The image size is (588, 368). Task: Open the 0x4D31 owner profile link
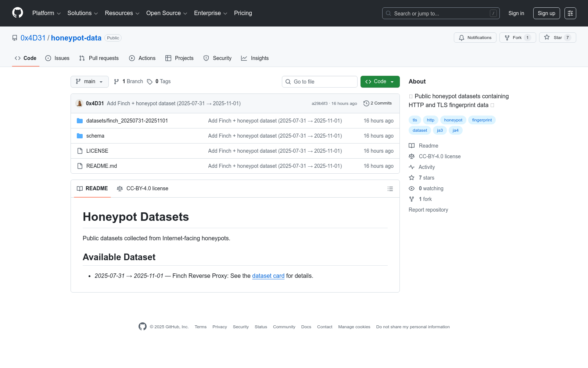(x=33, y=38)
